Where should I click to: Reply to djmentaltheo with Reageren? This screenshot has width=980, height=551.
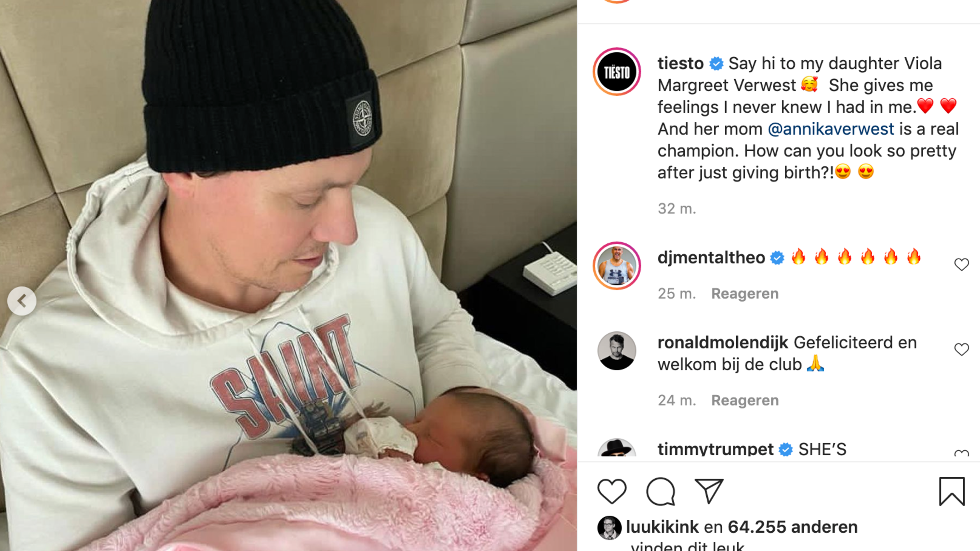[745, 294]
